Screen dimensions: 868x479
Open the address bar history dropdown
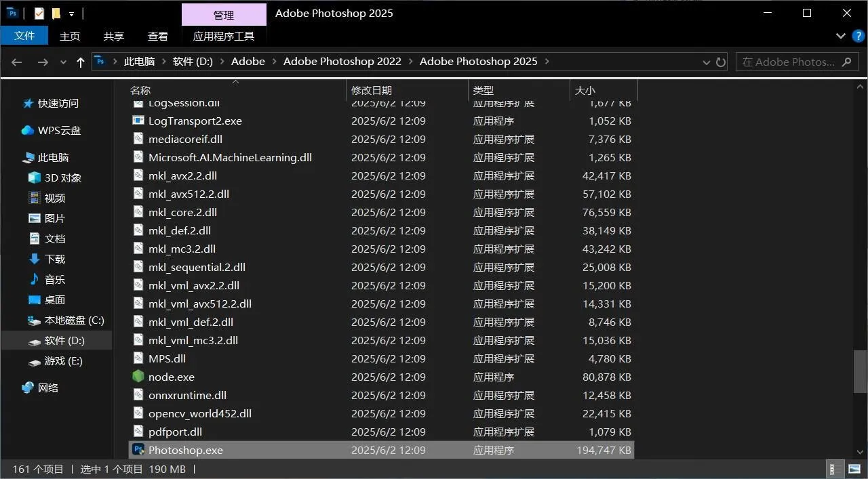pyautogui.click(x=706, y=62)
